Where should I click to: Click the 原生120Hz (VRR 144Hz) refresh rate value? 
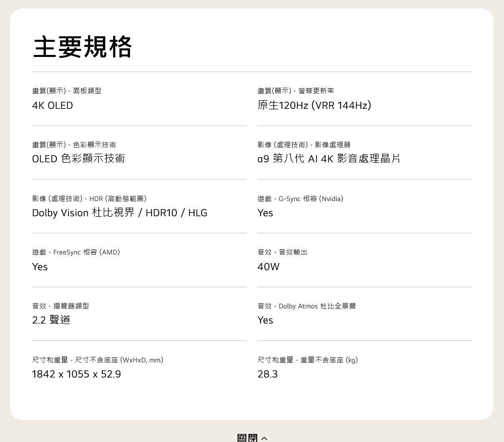click(x=314, y=105)
